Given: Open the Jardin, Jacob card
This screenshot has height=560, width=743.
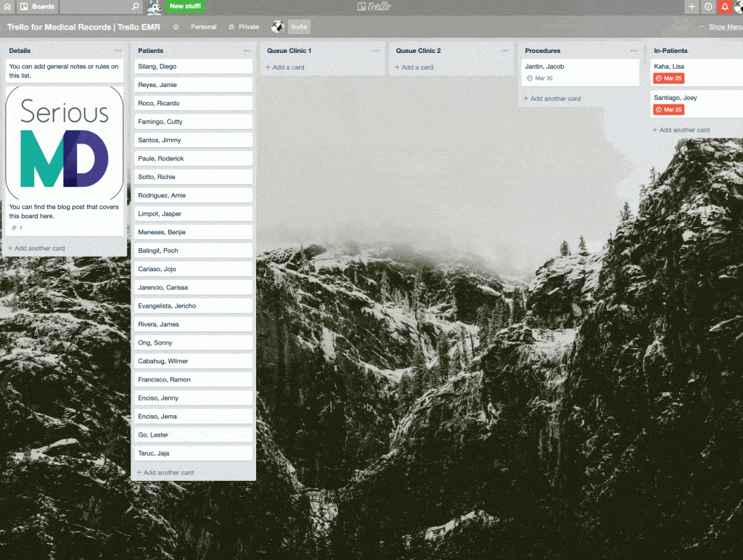Looking at the screenshot, I should tap(580, 73).
